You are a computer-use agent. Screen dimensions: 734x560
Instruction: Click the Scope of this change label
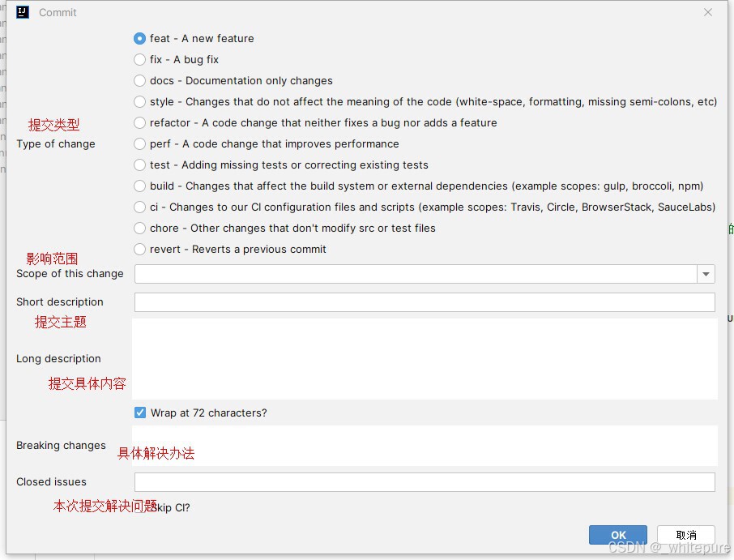[x=70, y=273]
